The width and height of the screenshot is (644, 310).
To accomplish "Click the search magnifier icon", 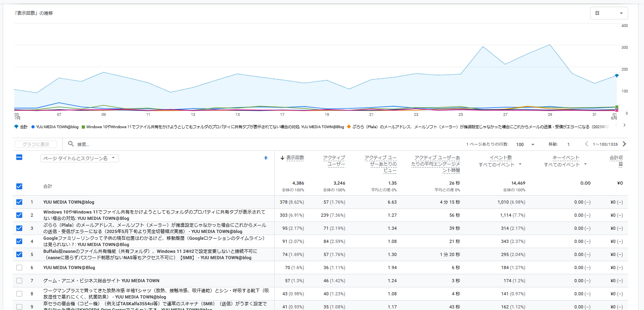I will 71,144.
